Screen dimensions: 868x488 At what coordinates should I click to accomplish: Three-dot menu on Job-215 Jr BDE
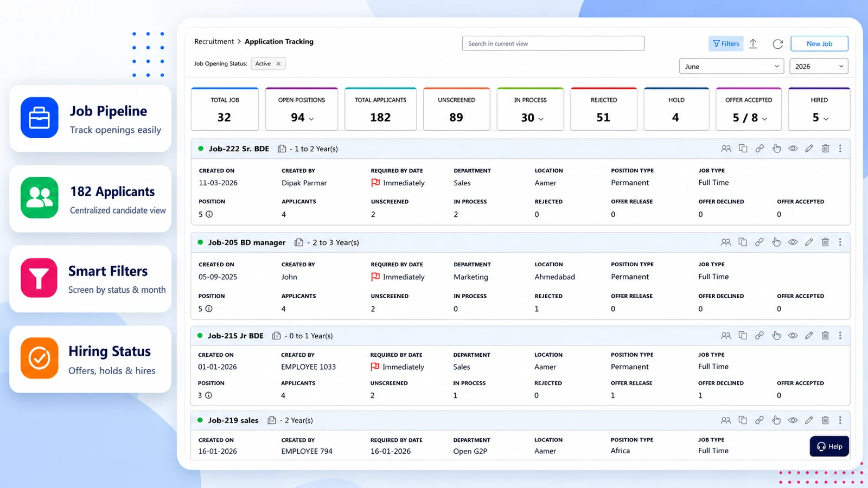[840, 336]
